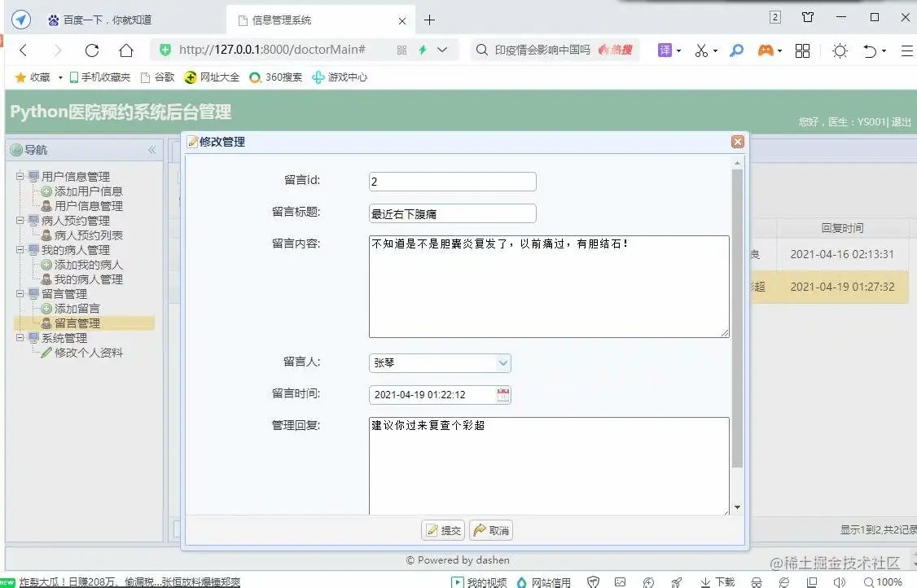
Task: Go to browser home page icon
Action: 125,50
